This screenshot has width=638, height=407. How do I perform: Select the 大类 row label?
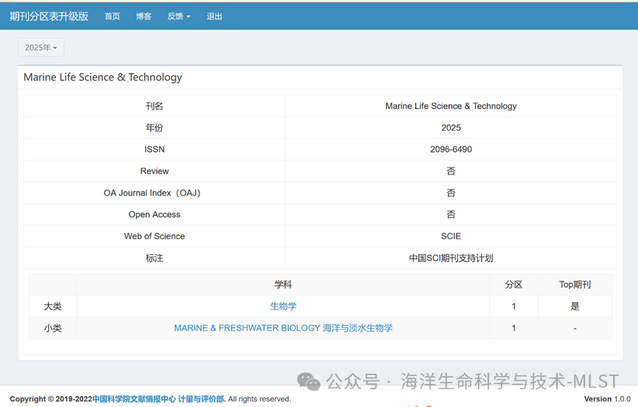click(x=53, y=306)
